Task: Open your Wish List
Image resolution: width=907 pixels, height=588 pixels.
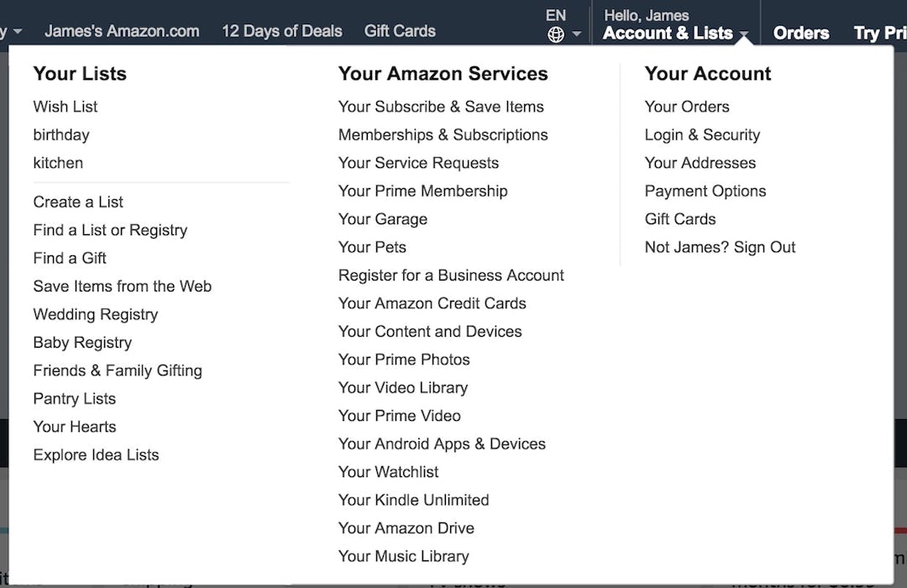Action: point(65,107)
